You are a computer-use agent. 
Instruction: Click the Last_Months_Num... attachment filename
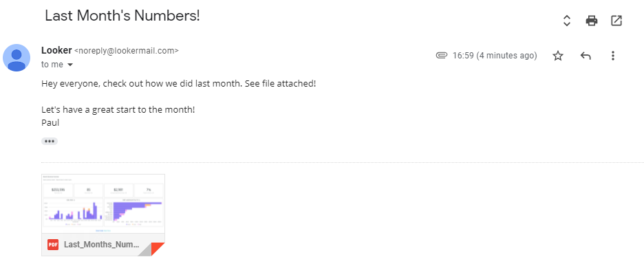(x=101, y=245)
